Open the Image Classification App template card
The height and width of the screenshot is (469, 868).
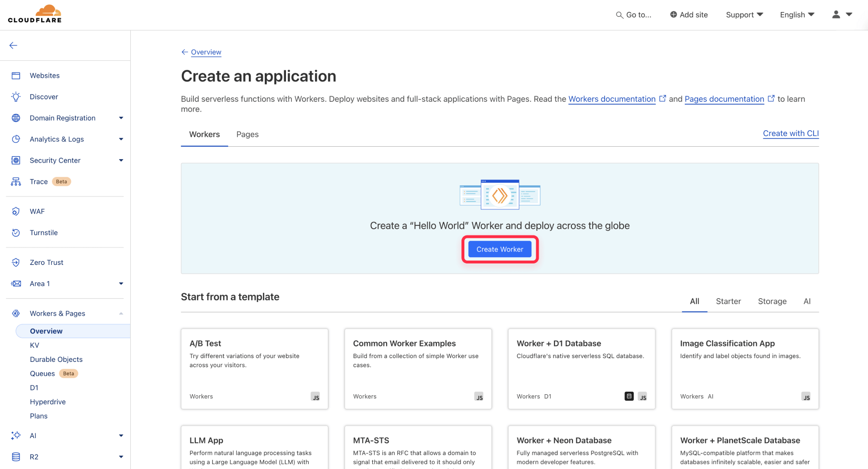[x=745, y=369]
